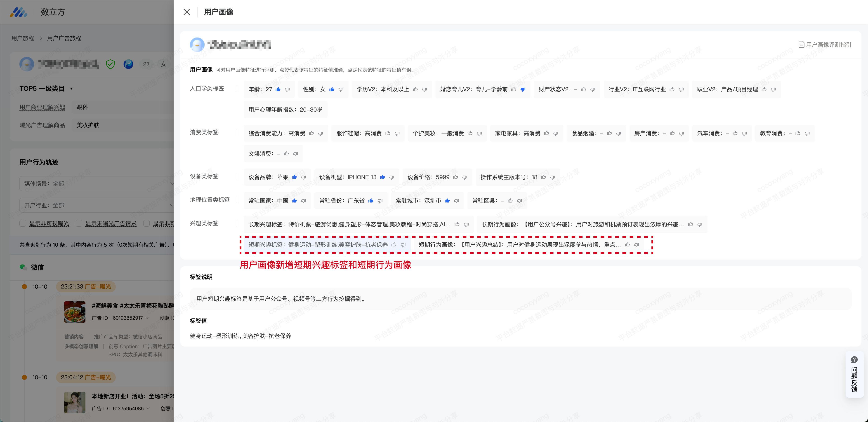
Task: Go to 用户旅程 breadcrumb
Action: 23,38
